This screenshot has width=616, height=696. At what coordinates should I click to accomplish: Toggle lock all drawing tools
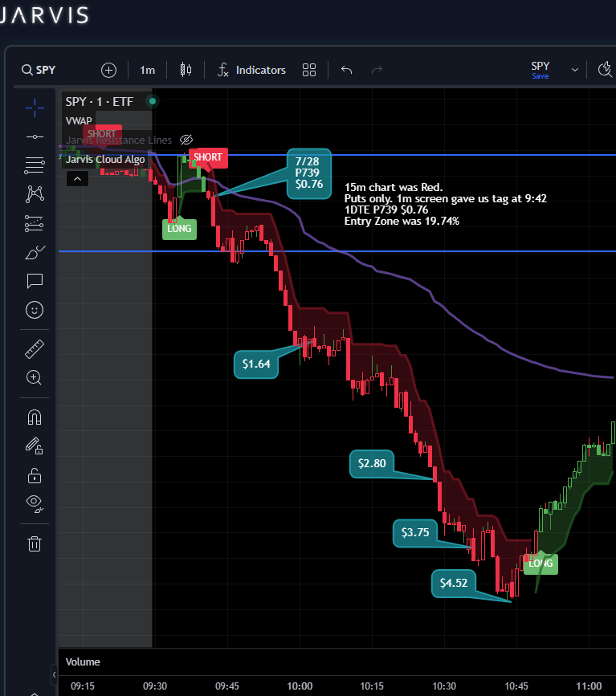click(x=35, y=475)
